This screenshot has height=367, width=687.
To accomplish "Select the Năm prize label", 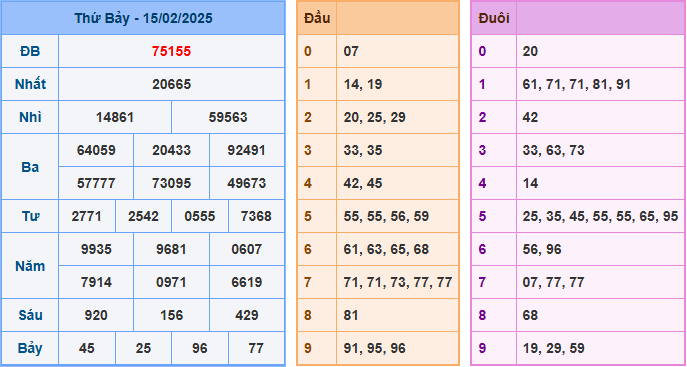I will [30, 266].
